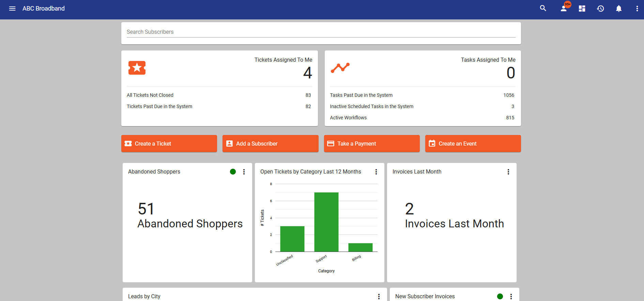The image size is (644, 301).
Task: Focus the Search Subscribers input field
Action: click(x=321, y=32)
